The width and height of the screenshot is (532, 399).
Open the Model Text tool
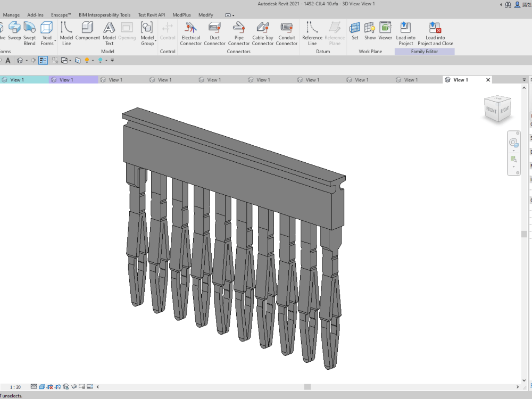(x=109, y=33)
